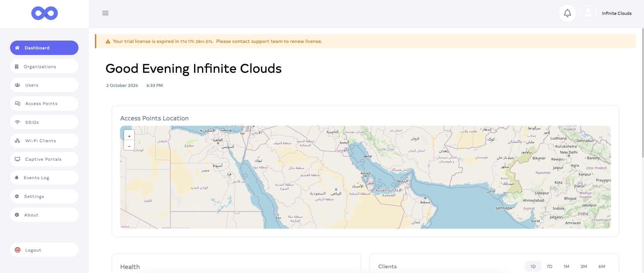The height and width of the screenshot is (273, 644).
Task: Switch clients chart to 1M
Action: [566, 266]
